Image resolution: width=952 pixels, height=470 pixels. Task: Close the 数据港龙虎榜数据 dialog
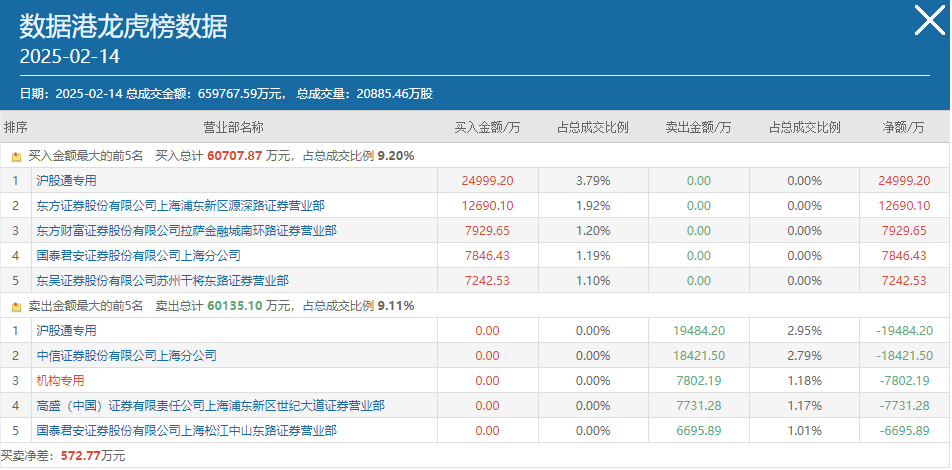(x=930, y=21)
